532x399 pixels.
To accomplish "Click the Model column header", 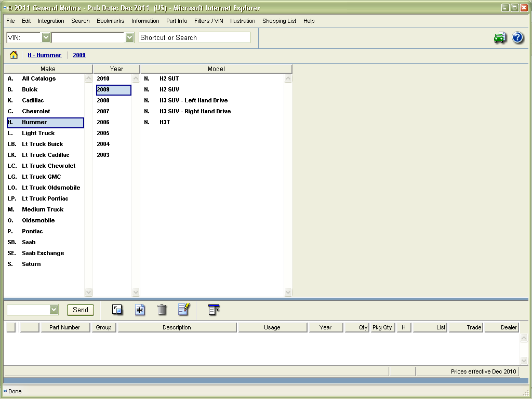I will [216, 69].
